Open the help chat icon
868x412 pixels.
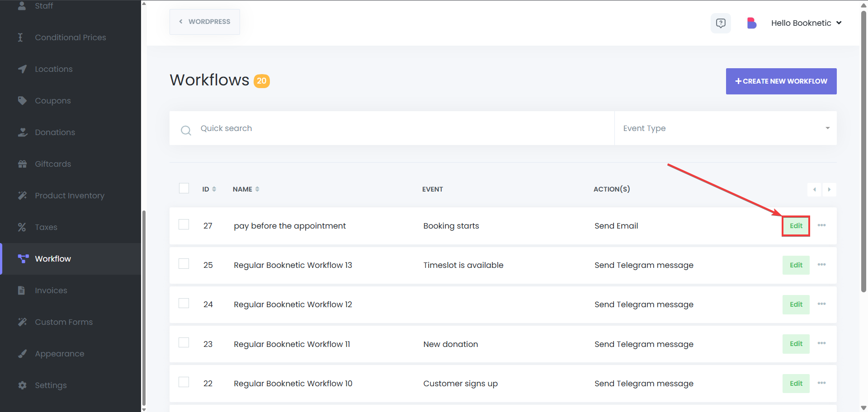(721, 23)
